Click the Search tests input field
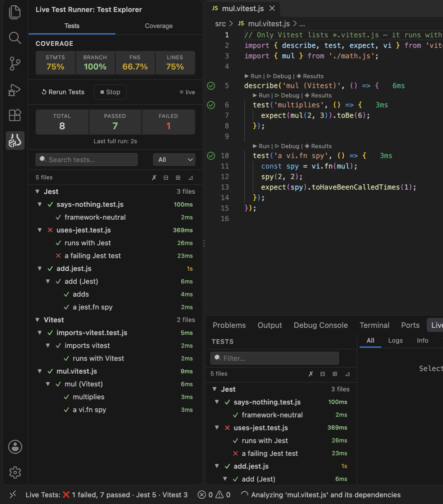 tap(86, 159)
